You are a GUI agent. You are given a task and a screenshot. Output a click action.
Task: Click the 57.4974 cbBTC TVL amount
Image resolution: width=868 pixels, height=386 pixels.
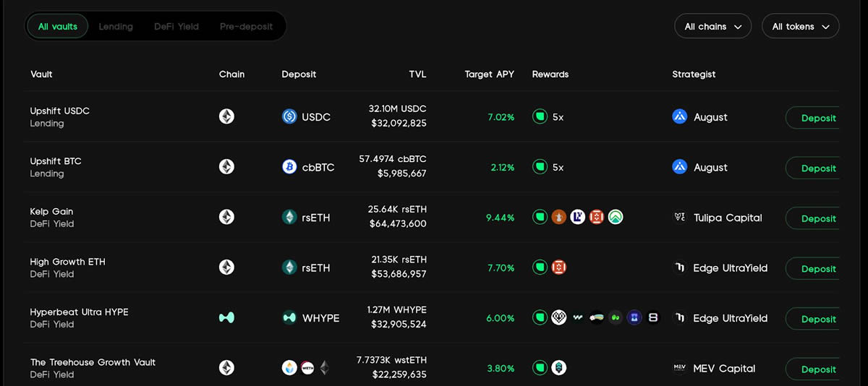coord(393,159)
